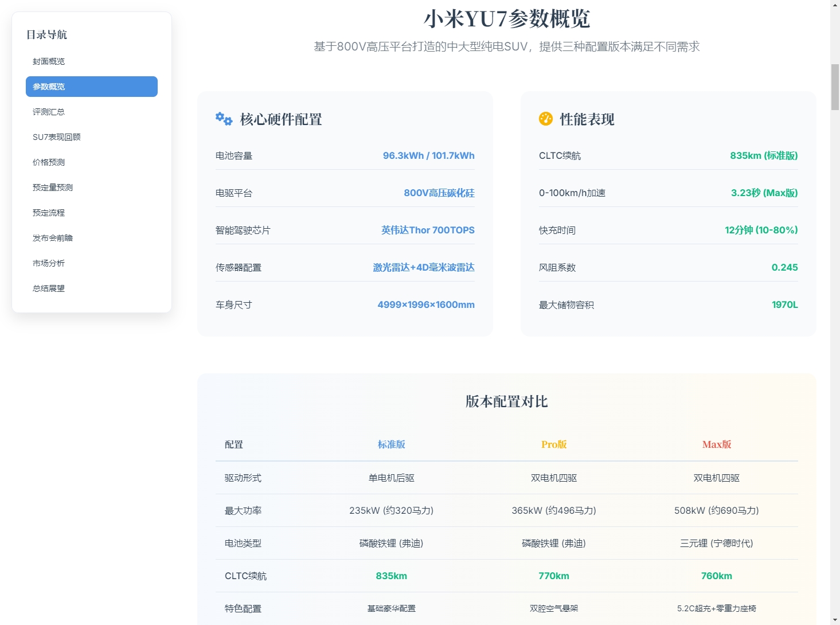Click 英伟达Thor 700TOPS chip value
This screenshot has height=625, width=840.
coord(428,230)
